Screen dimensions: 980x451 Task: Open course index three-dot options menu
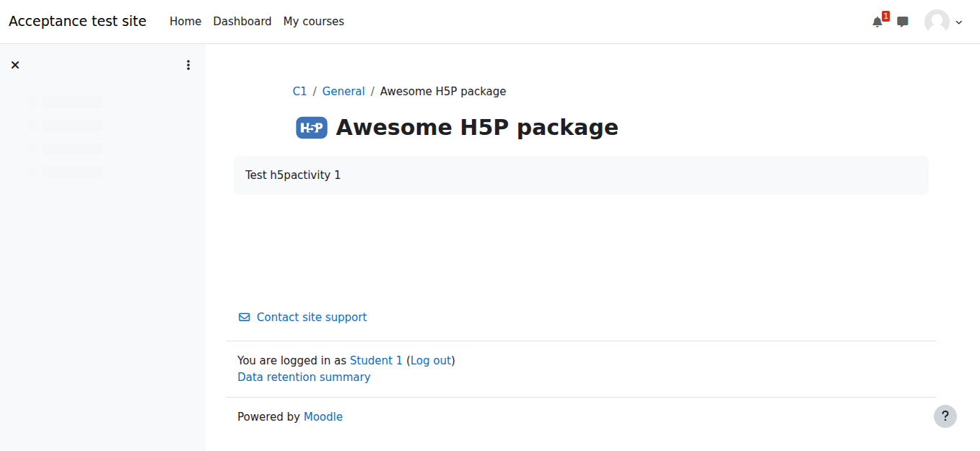click(x=188, y=65)
